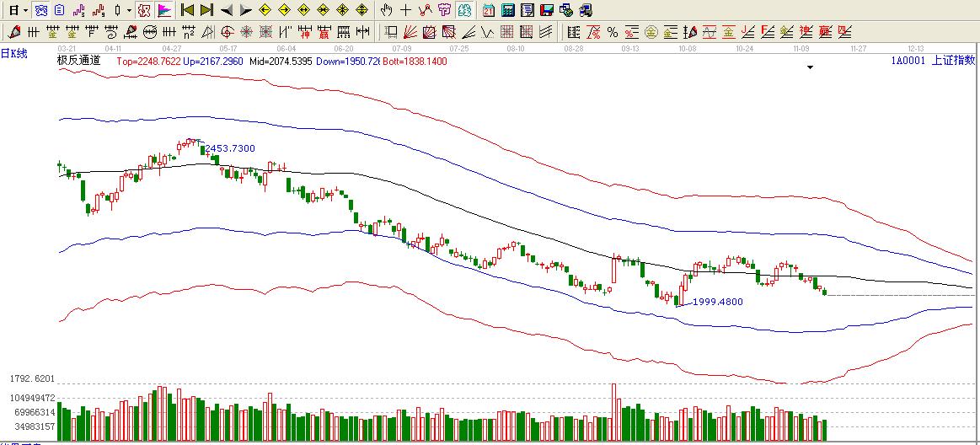Click the floppy disk save icon
The height and width of the screenshot is (445, 980).
(x=546, y=10)
